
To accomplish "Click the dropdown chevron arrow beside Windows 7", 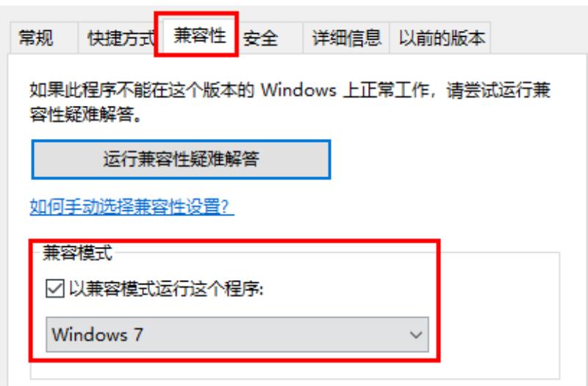I will tap(416, 335).
